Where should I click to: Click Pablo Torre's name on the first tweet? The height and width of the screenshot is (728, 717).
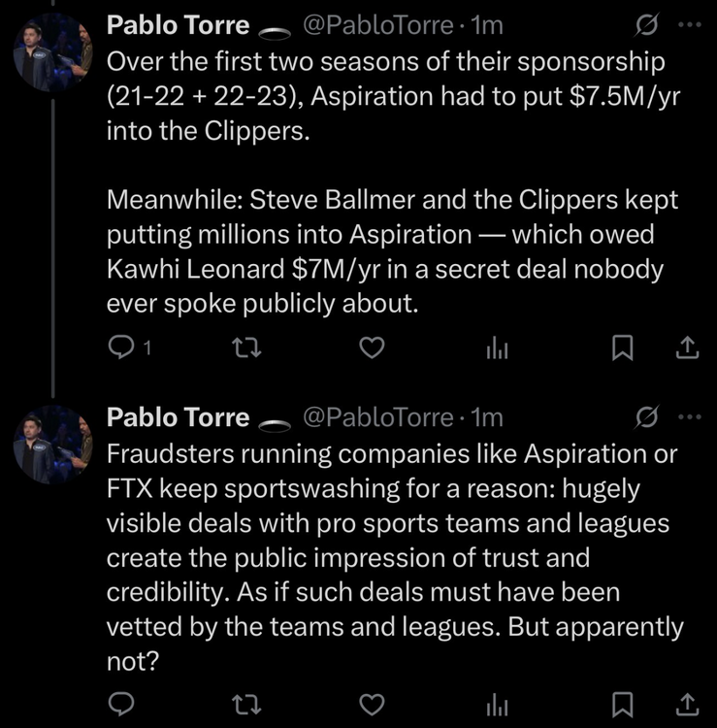click(178, 24)
